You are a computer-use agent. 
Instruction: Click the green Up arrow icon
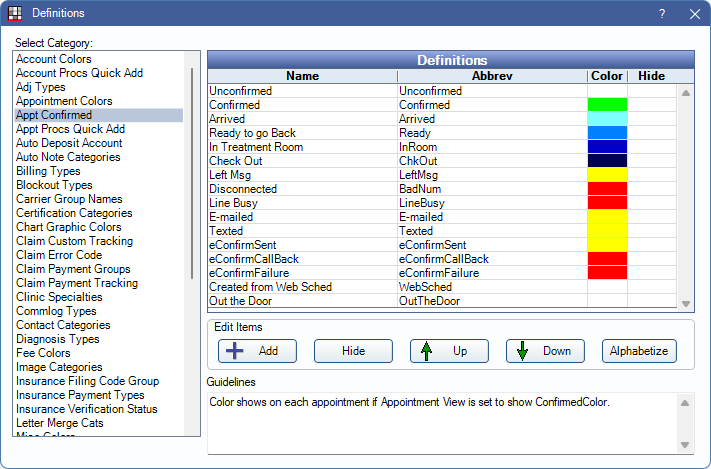click(426, 351)
